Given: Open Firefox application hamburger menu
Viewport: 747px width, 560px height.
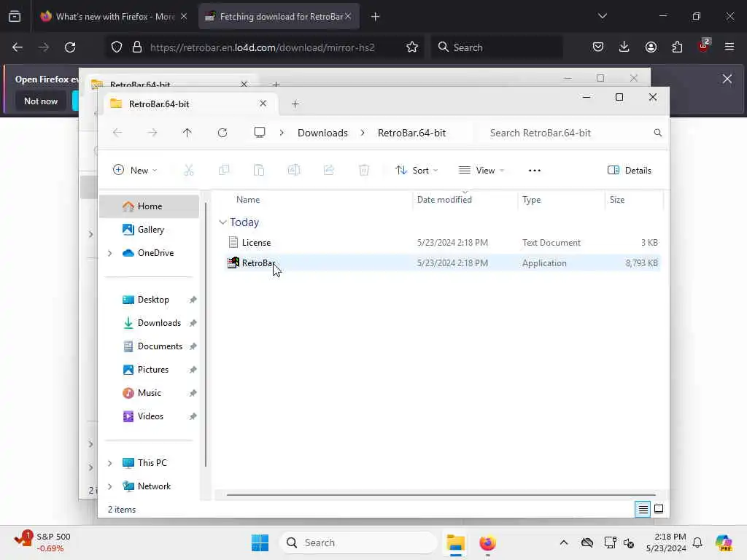Looking at the screenshot, I should 729,47.
